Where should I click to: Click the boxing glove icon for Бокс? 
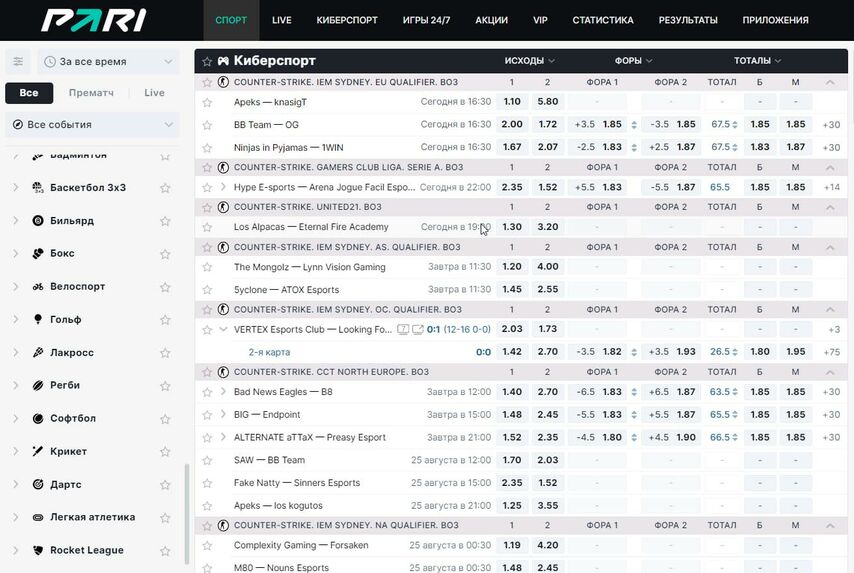tap(37, 254)
